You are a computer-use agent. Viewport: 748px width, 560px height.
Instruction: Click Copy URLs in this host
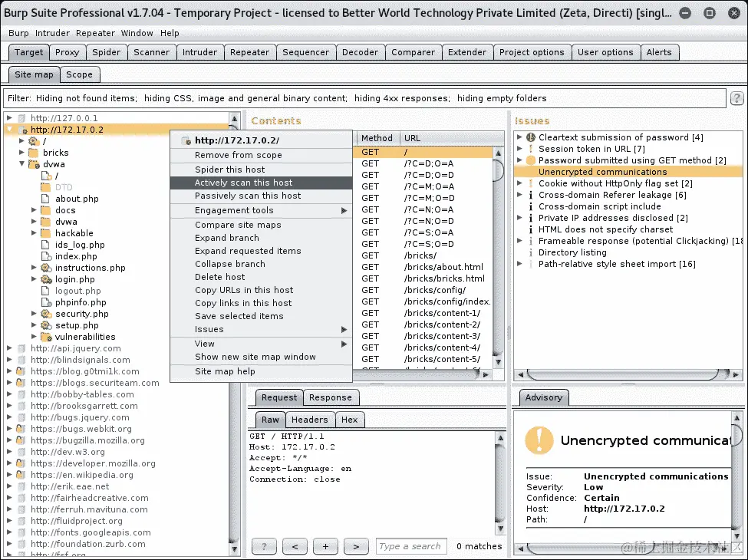coord(261,290)
